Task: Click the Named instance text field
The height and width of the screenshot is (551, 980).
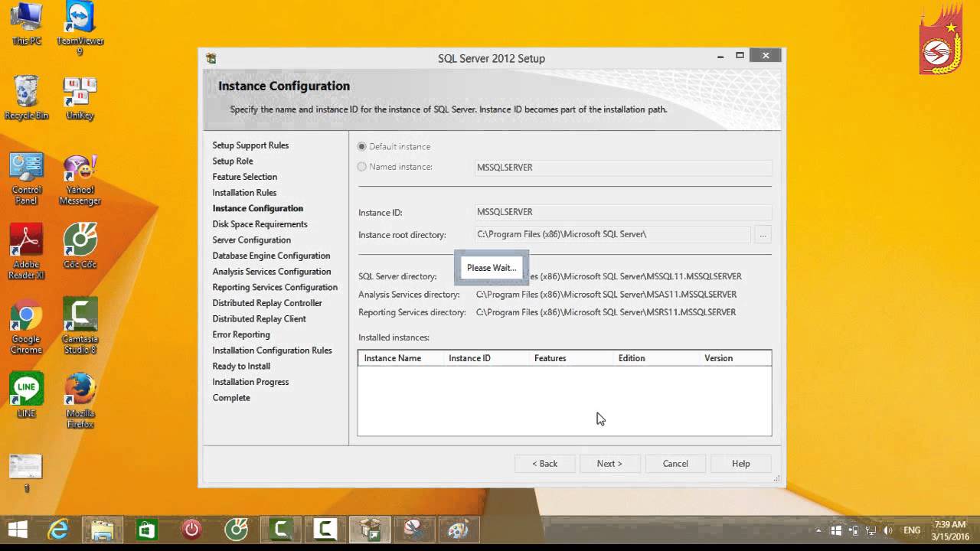Action: point(623,168)
